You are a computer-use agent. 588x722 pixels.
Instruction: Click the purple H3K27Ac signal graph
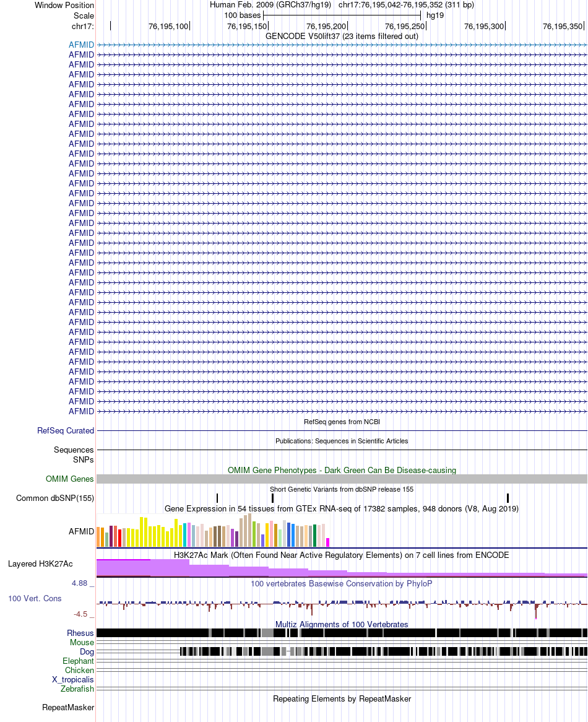click(x=342, y=568)
